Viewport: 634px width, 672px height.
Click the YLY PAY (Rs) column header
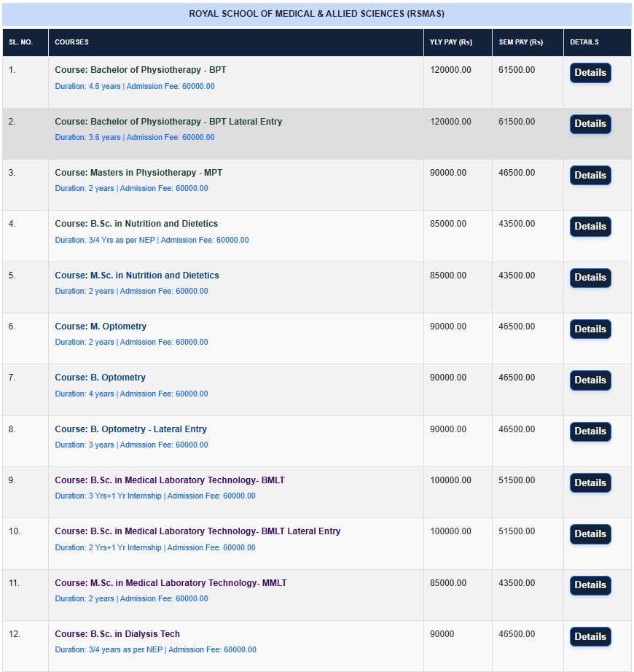coord(450,42)
